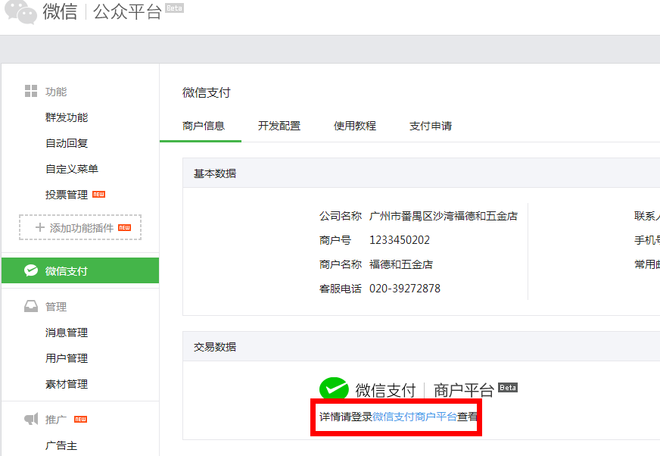Switch to the 开发配置 tab
Viewport: 660px width, 456px height.
279,125
